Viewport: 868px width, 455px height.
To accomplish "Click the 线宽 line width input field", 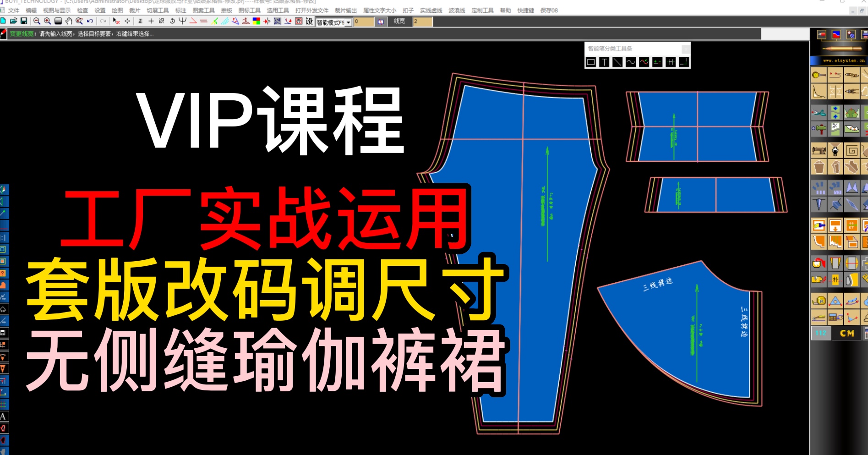I will coord(422,22).
